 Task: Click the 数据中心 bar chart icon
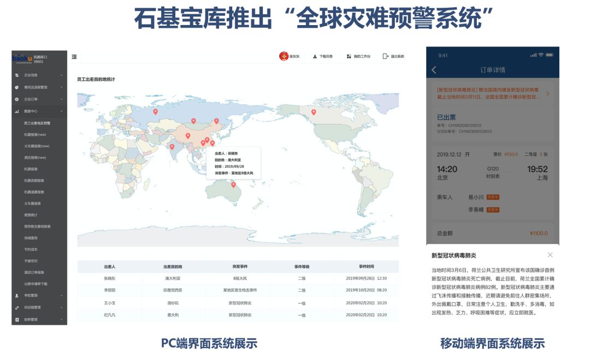(x=16, y=111)
